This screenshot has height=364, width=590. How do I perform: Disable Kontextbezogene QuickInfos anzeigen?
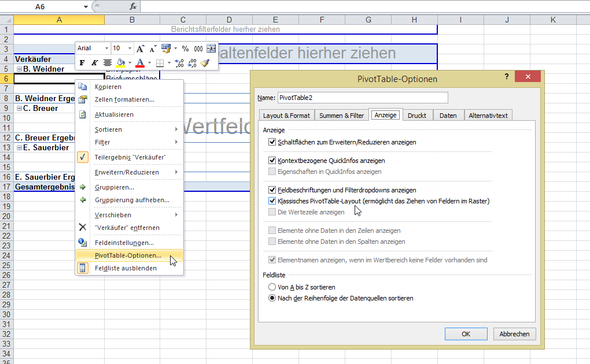click(x=272, y=161)
